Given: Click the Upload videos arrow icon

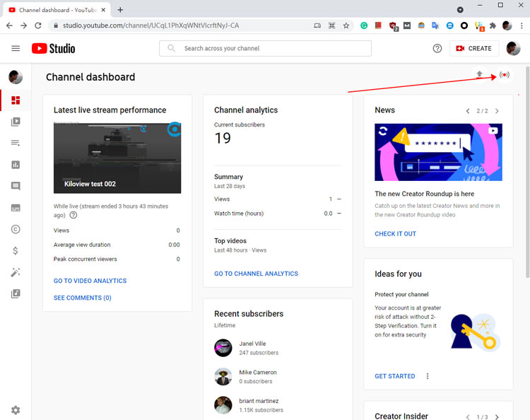Looking at the screenshot, I should (479, 74).
